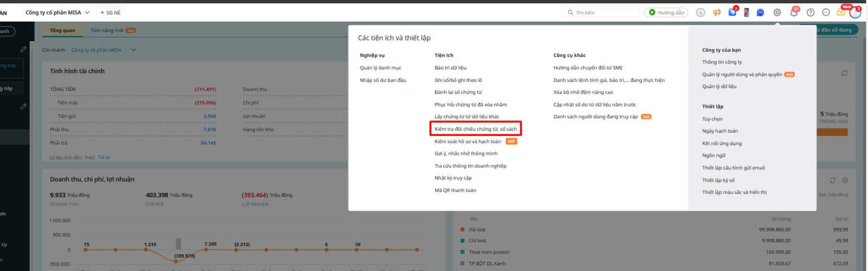
Task: Click the download arrow circle icon
Action: tap(700, 12)
